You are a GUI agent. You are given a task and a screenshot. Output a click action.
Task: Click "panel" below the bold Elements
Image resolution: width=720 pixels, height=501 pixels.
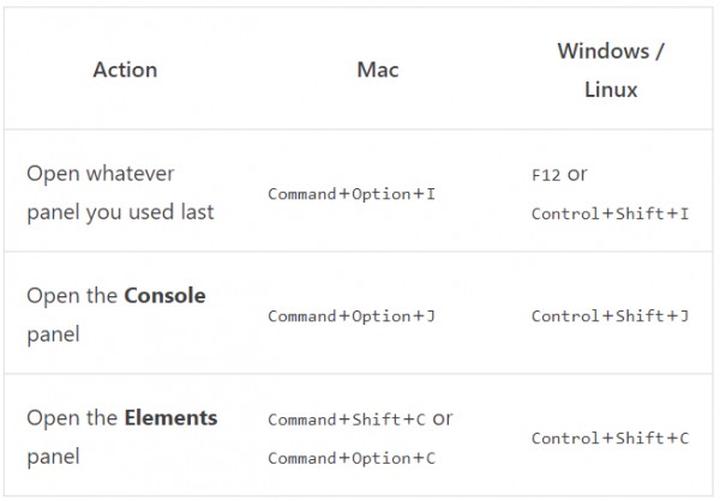pos(53,457)
